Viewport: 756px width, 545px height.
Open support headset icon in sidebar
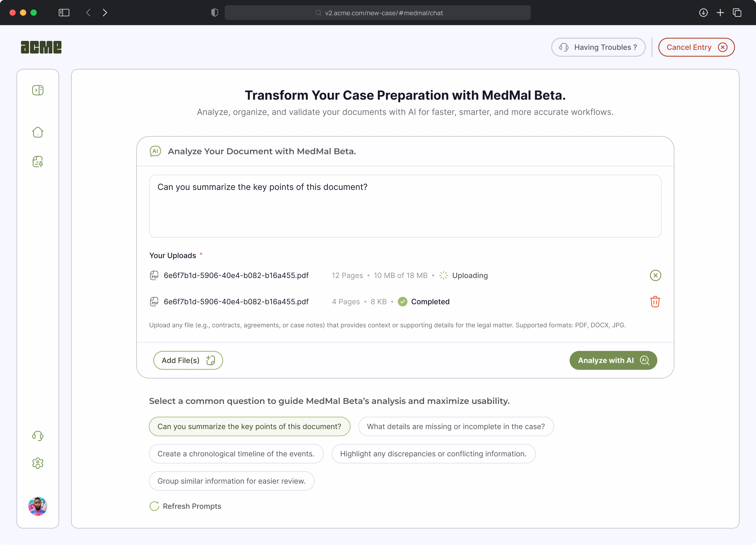(38, 436)
